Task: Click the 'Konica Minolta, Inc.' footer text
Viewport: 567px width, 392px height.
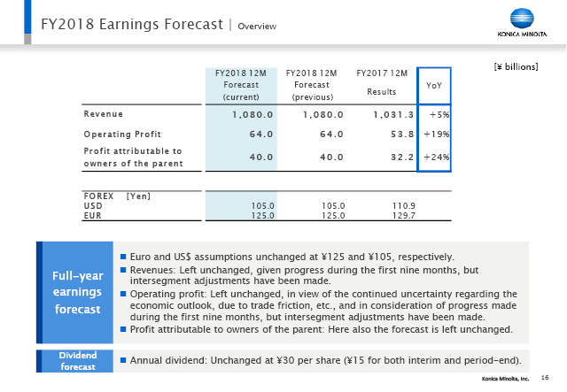Action: (x=505, y=379)
